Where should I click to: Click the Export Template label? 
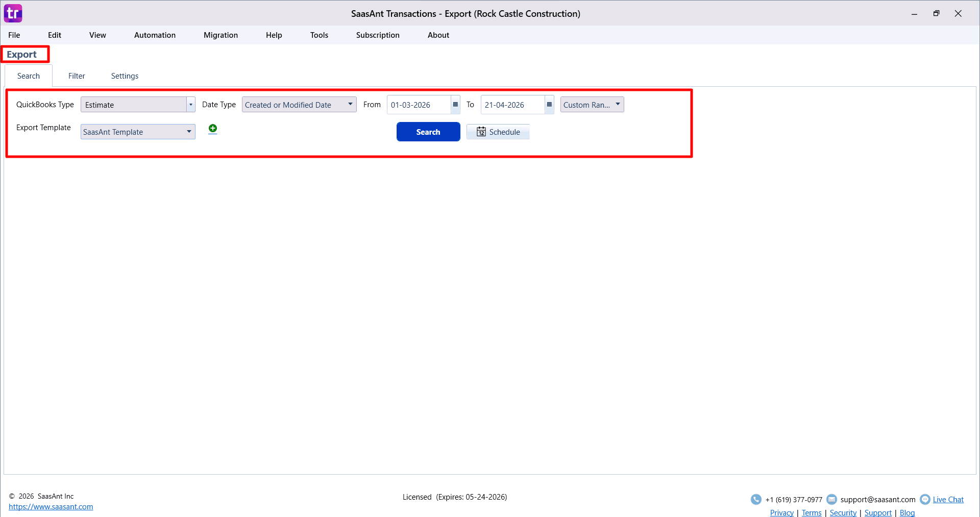[43, 128]
